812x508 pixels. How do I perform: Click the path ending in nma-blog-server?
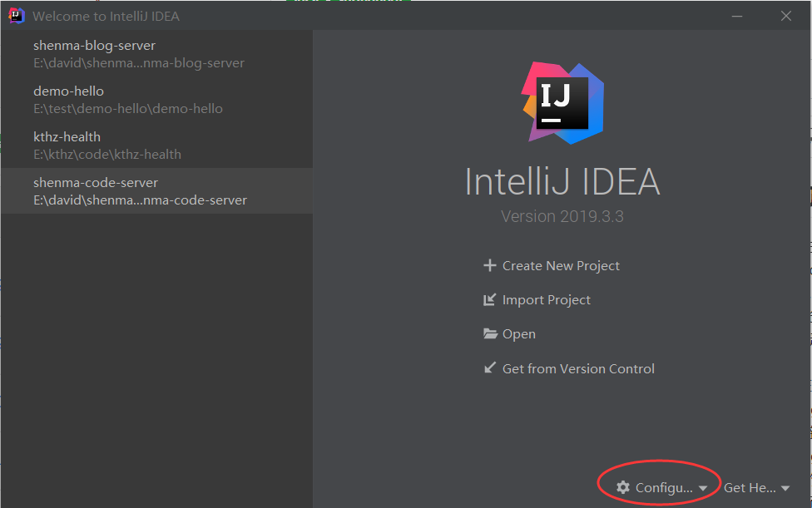click(x=139, y=63)
